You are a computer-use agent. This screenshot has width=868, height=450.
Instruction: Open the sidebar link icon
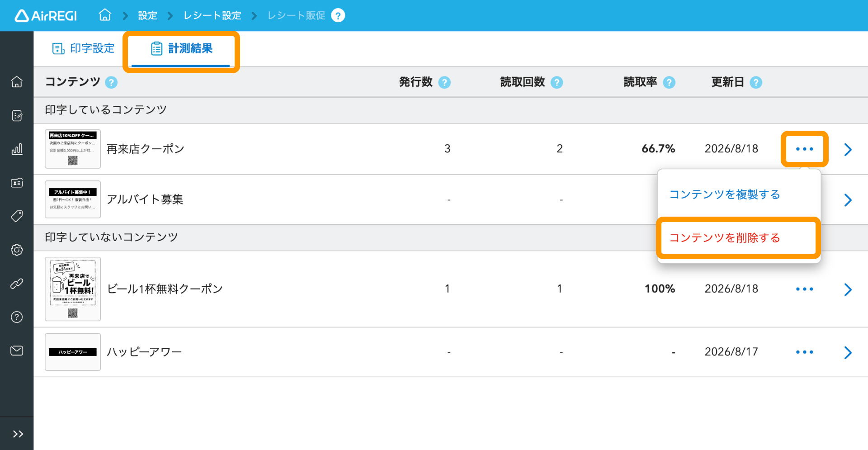coord(17,284)
